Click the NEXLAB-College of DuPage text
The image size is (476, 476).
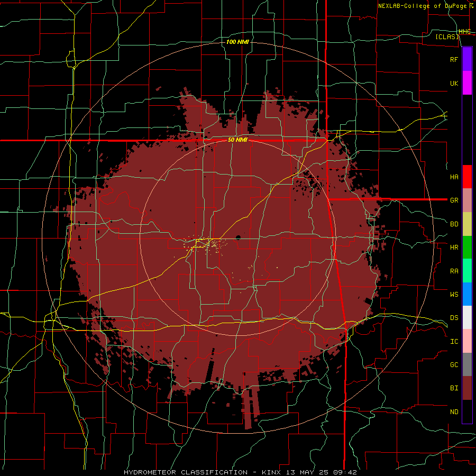pos(422,6)
